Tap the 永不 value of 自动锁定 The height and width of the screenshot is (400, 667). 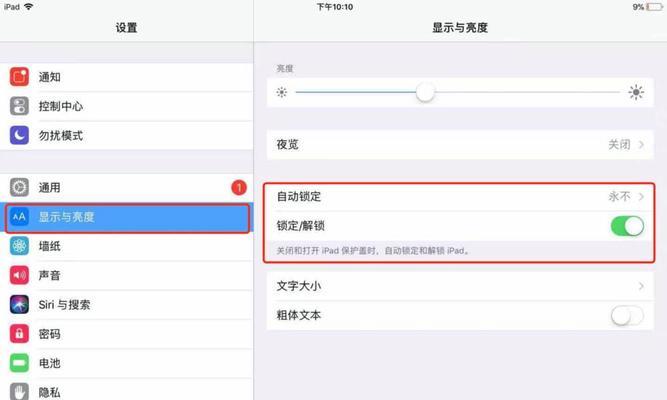(619, 197)
